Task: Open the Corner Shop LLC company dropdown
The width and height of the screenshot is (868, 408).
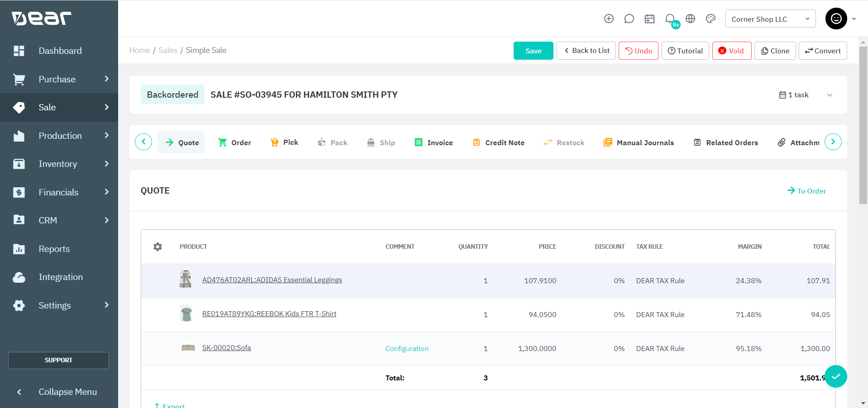Action: point(770,19)
